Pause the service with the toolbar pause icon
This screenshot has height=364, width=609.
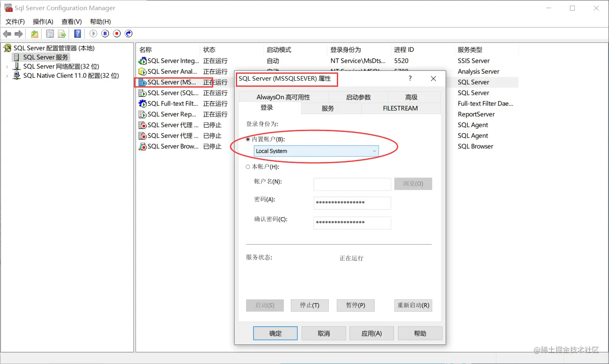pyautogui.click(x=105, y=33)
